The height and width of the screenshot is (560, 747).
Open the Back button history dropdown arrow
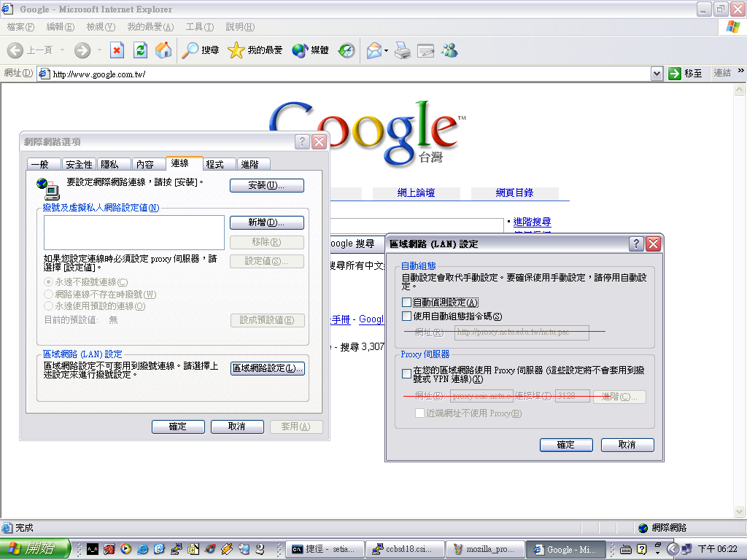tap(63, 50)
